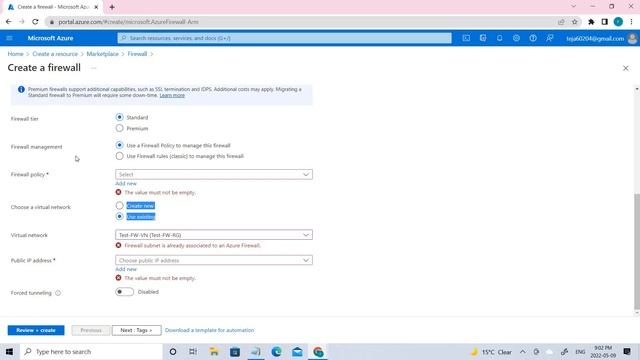Show hidden system tray icons chevron
The width and height of the screenshot is (640, 360).
coord(523,351)
